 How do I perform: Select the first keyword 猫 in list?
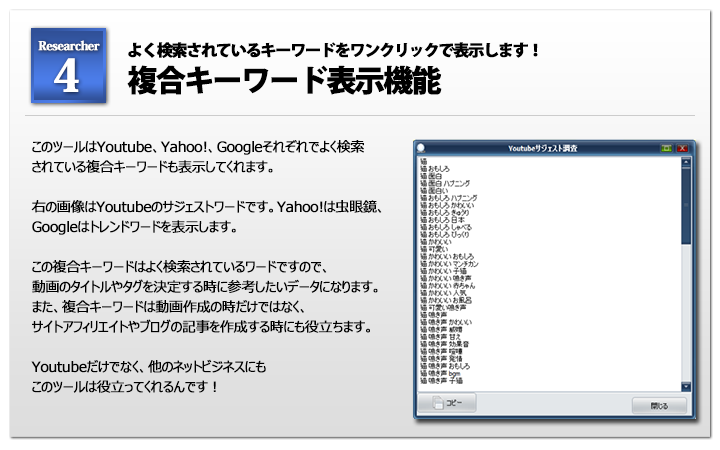coord(425,160)
